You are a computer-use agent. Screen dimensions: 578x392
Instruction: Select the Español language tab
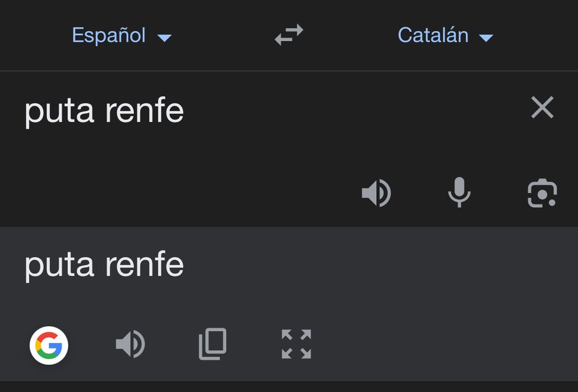110,35
